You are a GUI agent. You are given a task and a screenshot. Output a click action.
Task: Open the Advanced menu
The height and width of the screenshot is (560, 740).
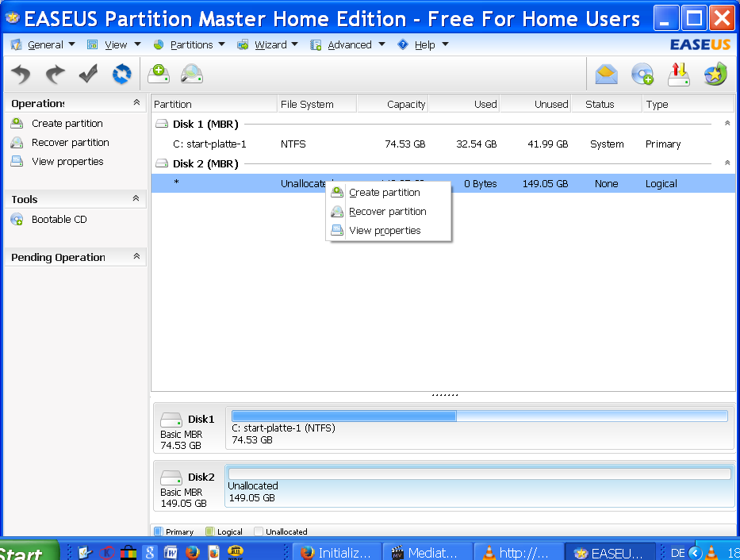pos(350,45)
